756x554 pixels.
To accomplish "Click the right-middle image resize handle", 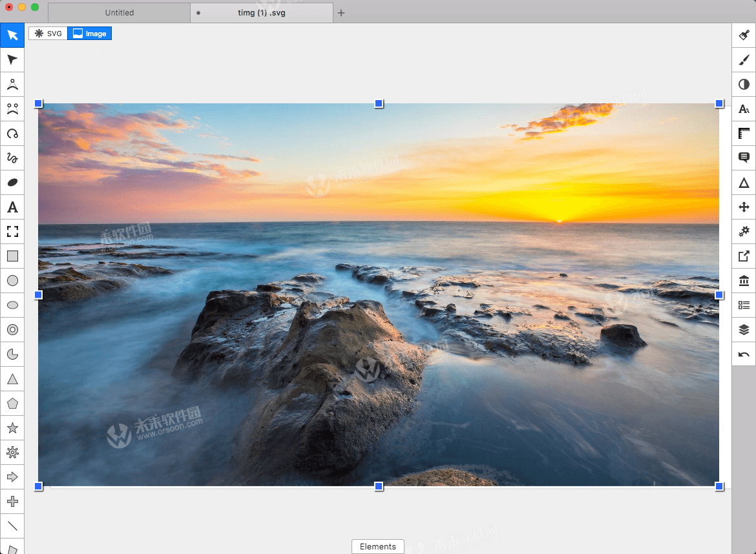I will coord(719,295).
